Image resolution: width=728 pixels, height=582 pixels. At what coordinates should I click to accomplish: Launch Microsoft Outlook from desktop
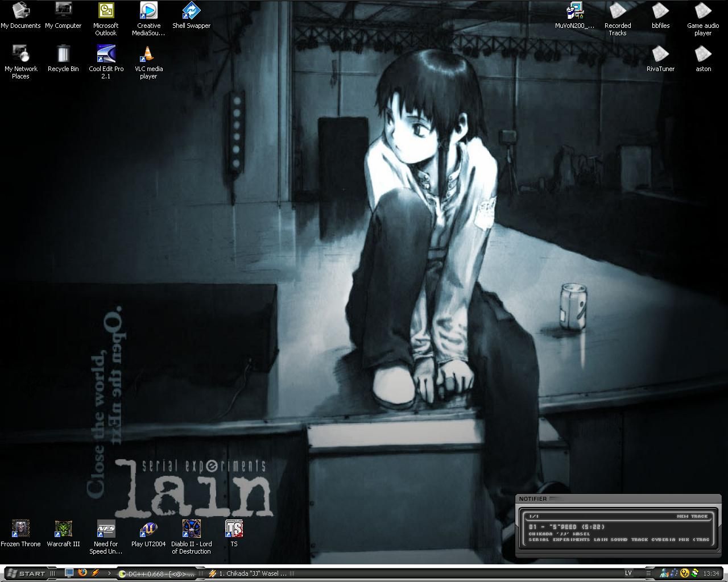point(106,19)
